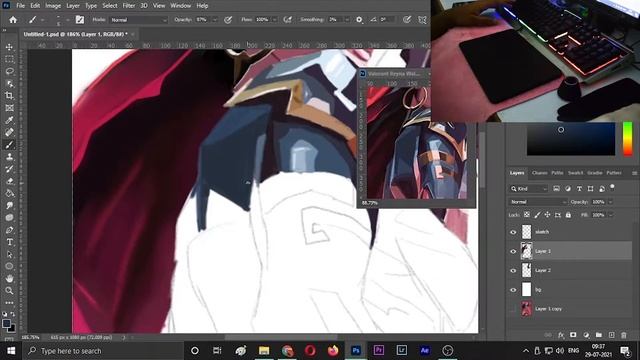The image size is (640, 360).
Task: Open the layer blend mode dropdown
Action: [x=538, y=202]
